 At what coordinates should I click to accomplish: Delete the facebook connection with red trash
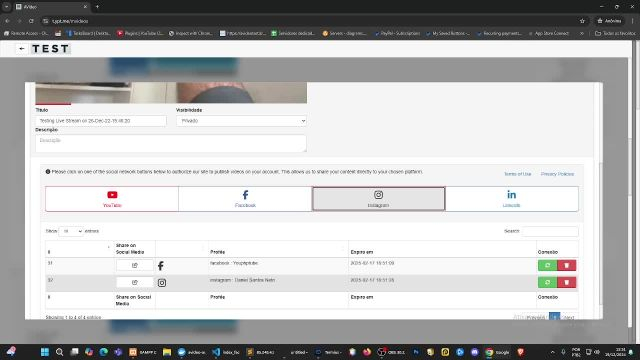coord(567,265)
